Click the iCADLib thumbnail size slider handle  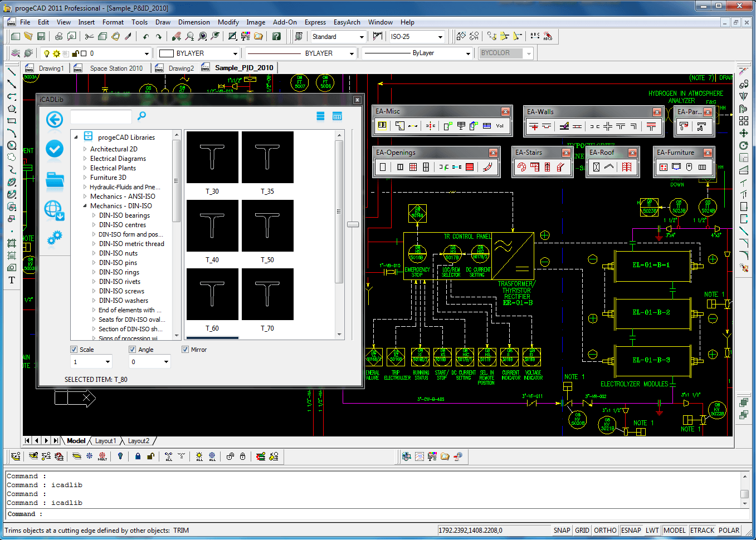coord(353,224)
